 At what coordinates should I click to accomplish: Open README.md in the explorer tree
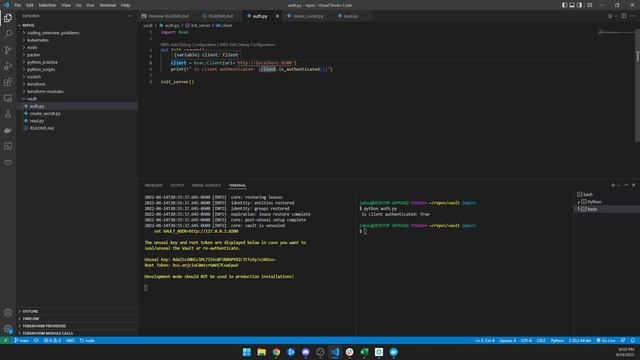[42, 128]
